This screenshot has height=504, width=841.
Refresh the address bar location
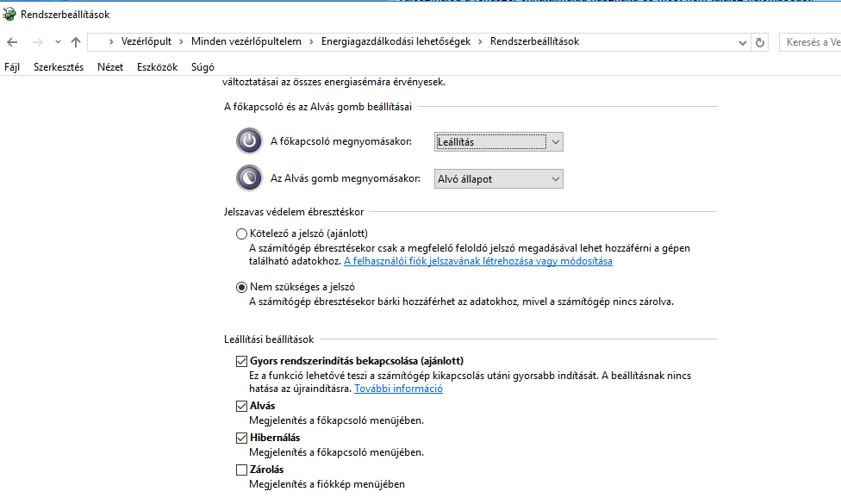759,42
